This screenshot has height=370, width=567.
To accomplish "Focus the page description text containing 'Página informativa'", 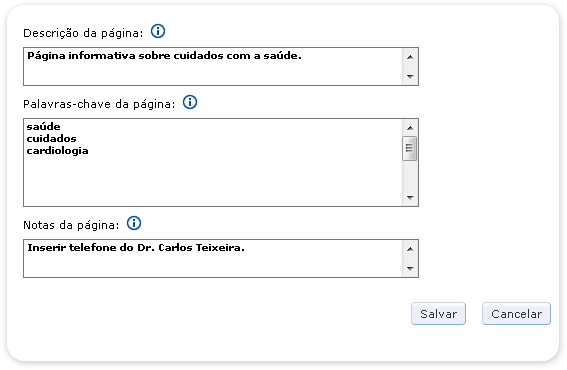I will 213,67.
